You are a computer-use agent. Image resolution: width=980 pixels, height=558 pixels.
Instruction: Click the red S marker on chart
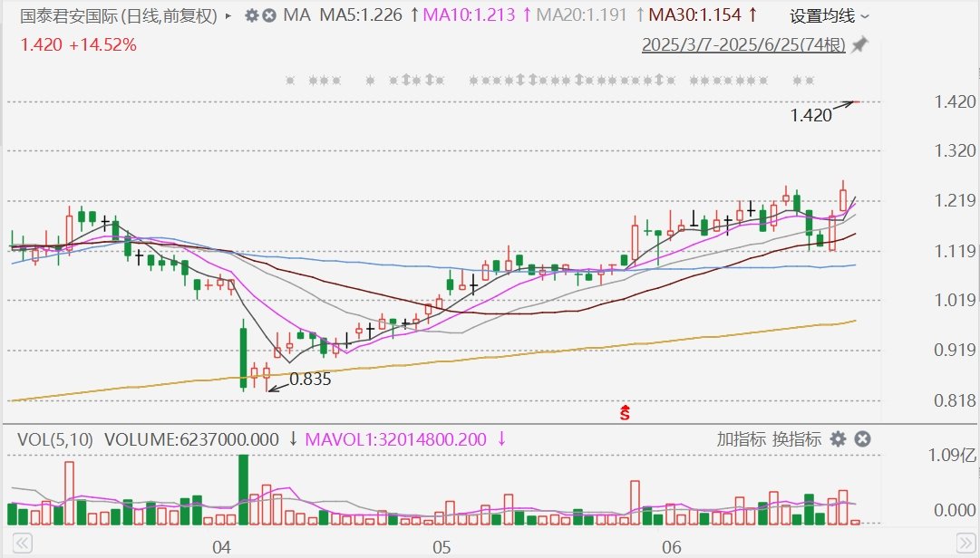(x=624, y=413)
